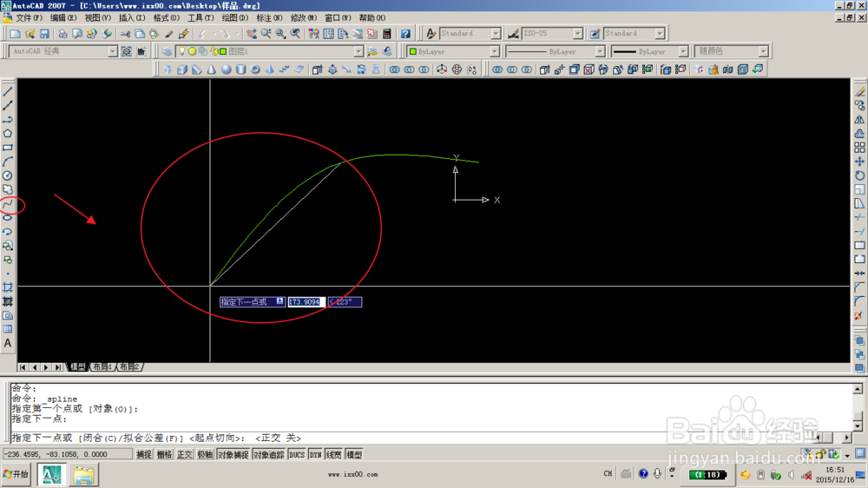Select the Arc draw tool
The width and height of the screenshot is (868, 488).
click(8, 162)
